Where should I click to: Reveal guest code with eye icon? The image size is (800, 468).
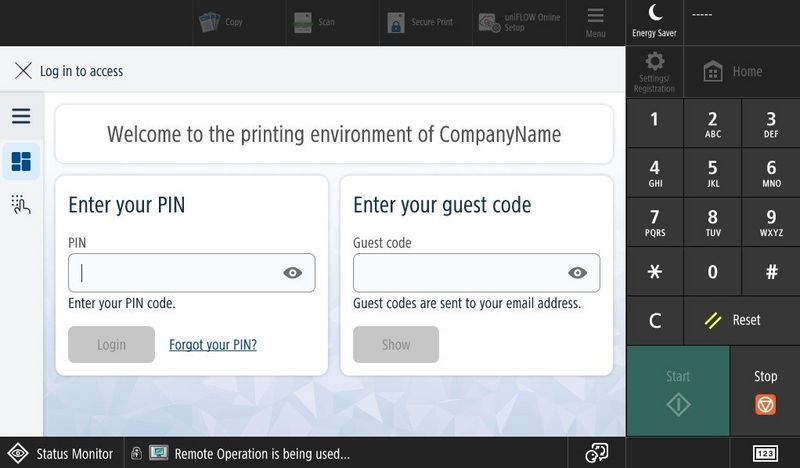(577, 273)
